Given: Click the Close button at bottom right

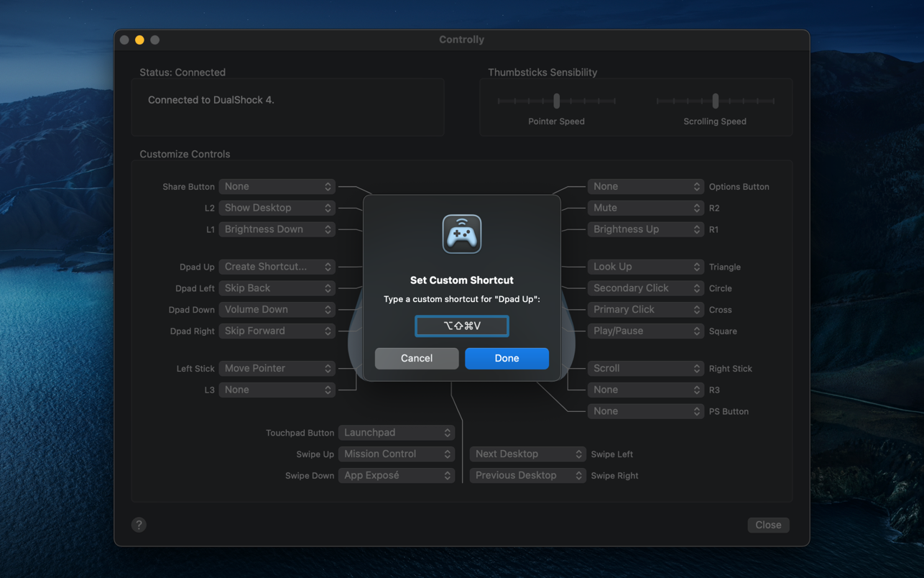Looking at the screenshot, I should [x=768, y=525].
